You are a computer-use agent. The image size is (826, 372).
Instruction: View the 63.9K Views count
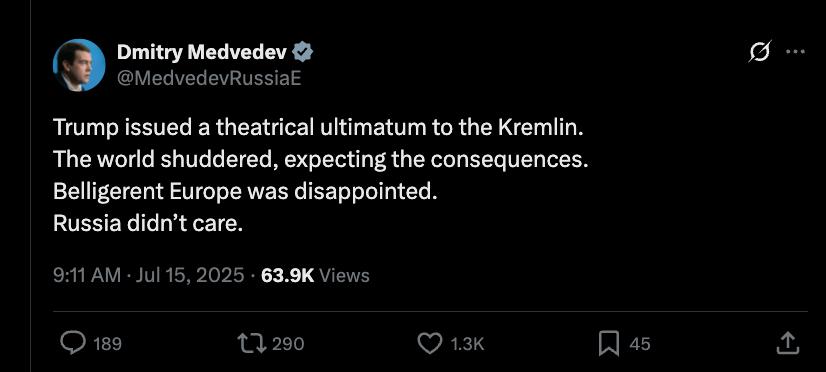315,275
